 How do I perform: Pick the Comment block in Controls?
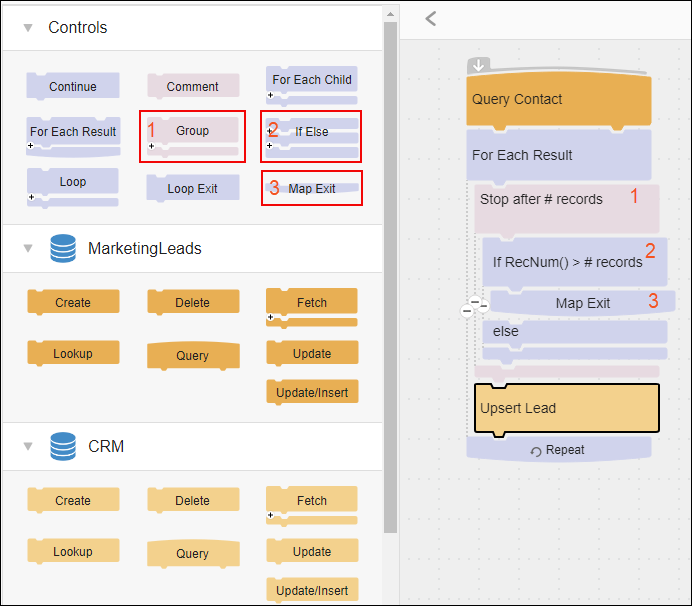193,86
